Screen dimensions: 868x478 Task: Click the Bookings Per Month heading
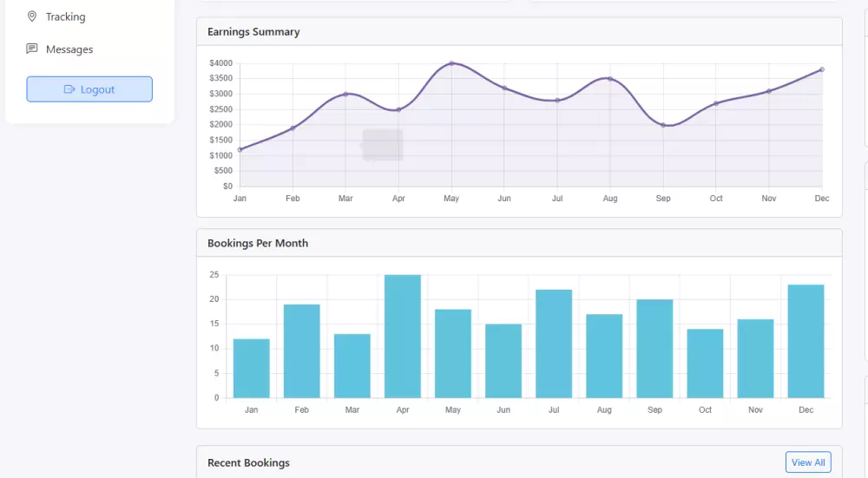point(258,244)
